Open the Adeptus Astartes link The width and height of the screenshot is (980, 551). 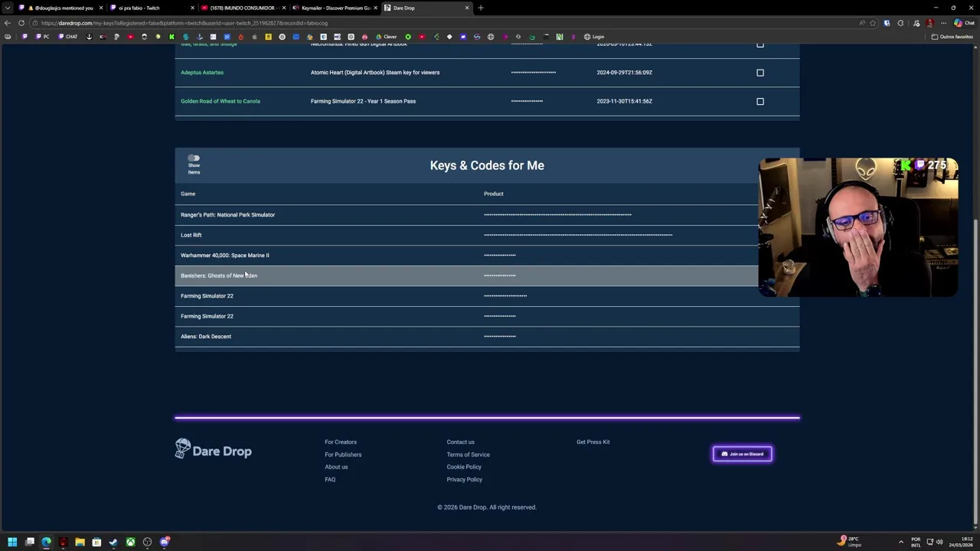[202, 73]
